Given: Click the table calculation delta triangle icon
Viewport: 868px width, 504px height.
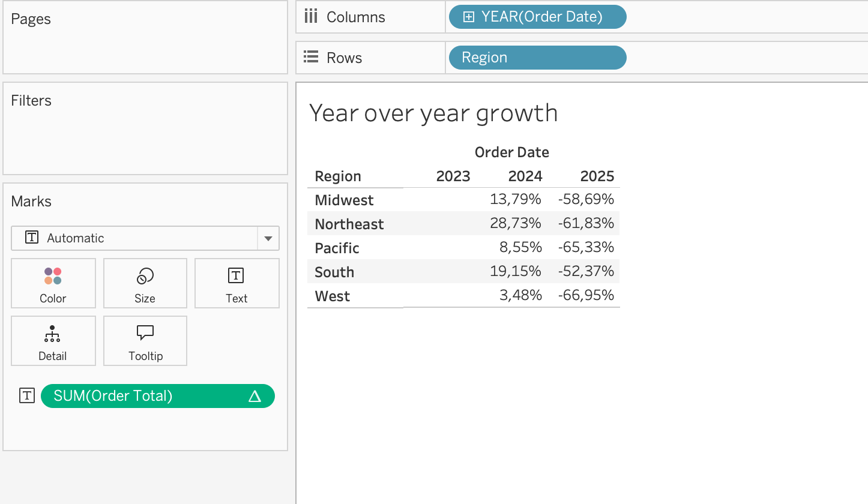Looking at the screenshot, I should tap(255, 396).
